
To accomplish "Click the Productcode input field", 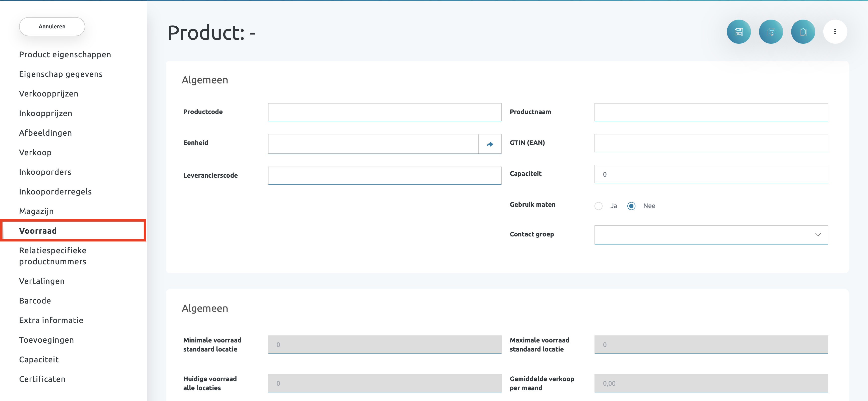I will pyautogui.click(x=385, y=112).
